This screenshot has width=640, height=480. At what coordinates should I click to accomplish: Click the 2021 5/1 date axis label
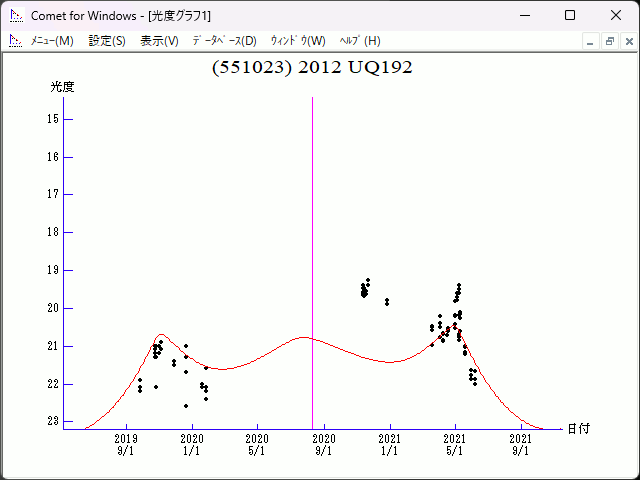pyautogui.click(x=455, y=444)
